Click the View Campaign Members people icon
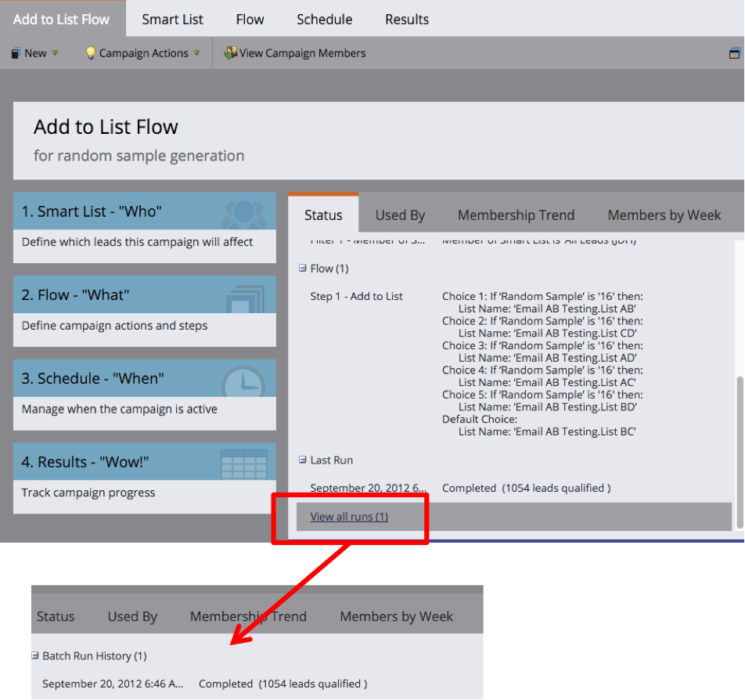 (230, 53)
